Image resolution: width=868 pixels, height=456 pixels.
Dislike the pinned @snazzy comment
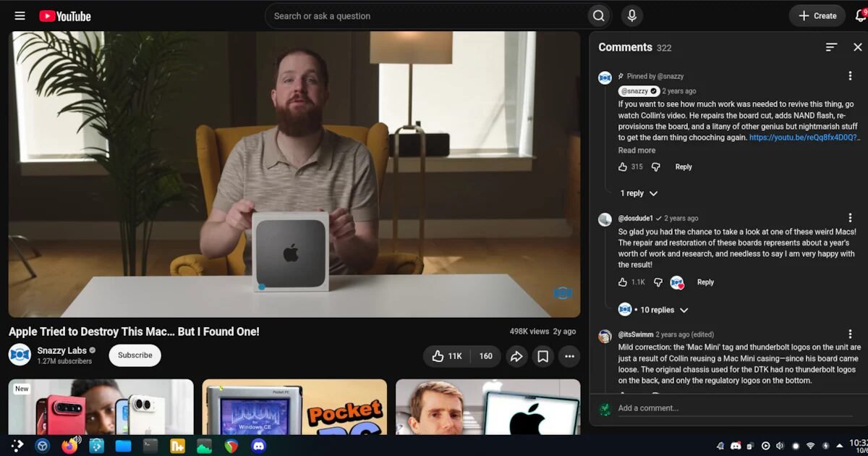point(655,166)
